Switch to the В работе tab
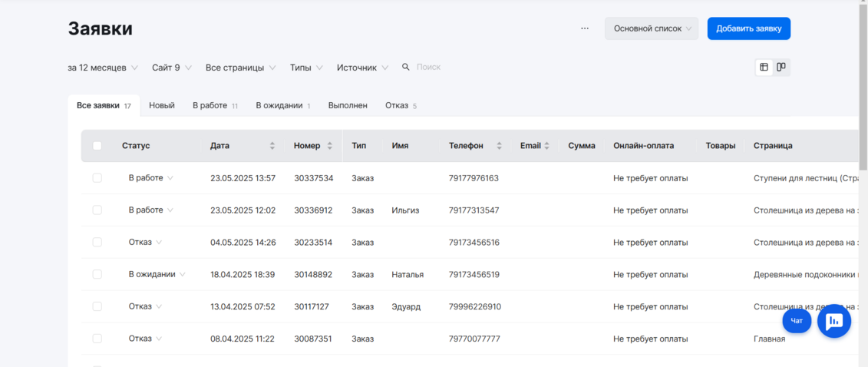The width and height of the screenshot is (868, 367). pyautogui.click(x=216, y=106)
